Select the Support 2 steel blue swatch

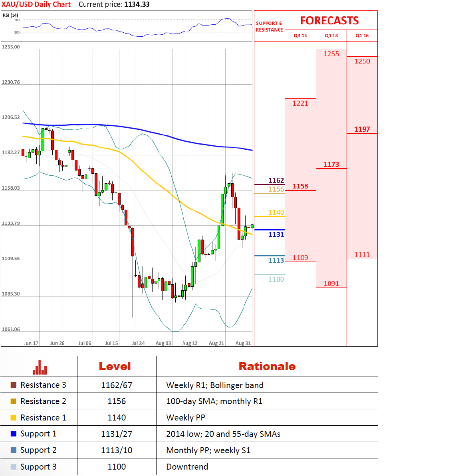[14, 450]
